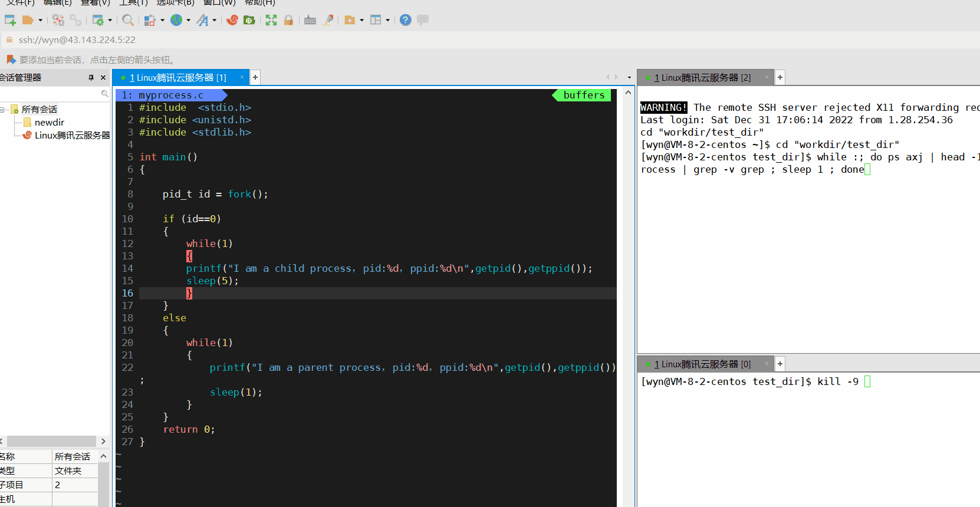This screenshot has height=507, width=980.
Task: Open the 窗口(W) menu
Action: (219, 2)
